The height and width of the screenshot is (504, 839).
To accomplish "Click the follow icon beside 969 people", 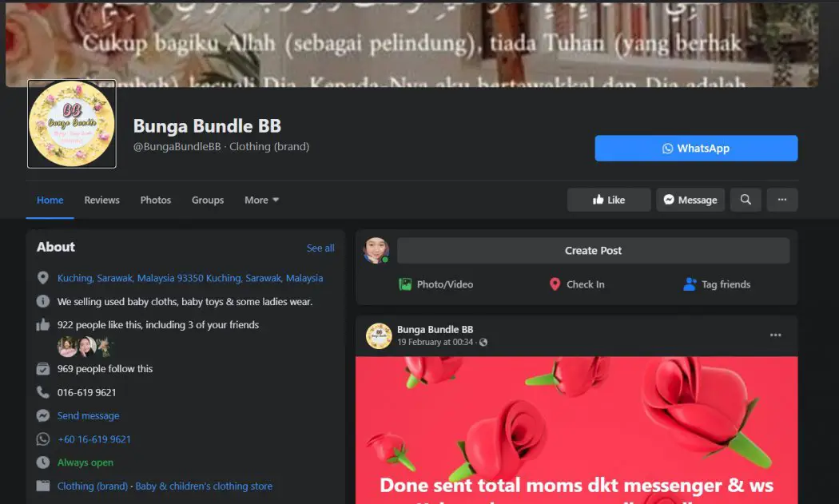I will (x=43, y=369).
